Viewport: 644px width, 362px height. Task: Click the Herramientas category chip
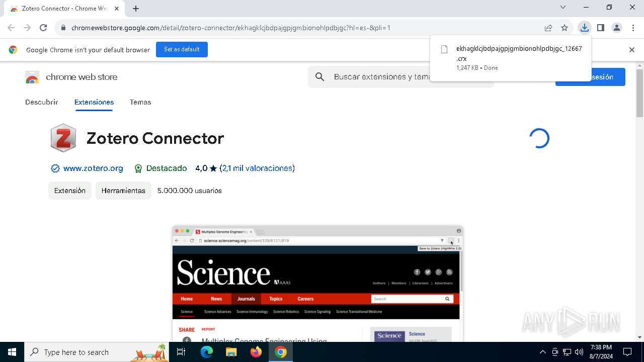coord(123,191)
